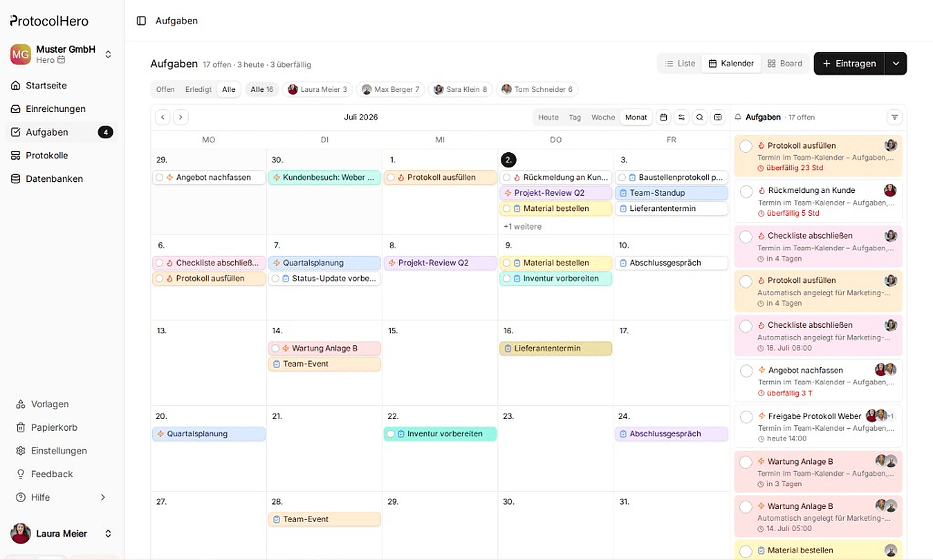Filter tasks by Sara Klein
The image size is (933, 560).
pos(461,89)
